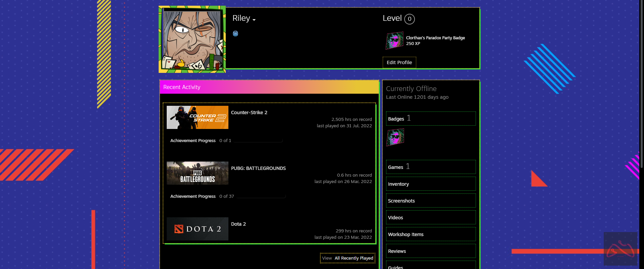Open the Badges section link
644x269 pixels.
coord(396,119)
